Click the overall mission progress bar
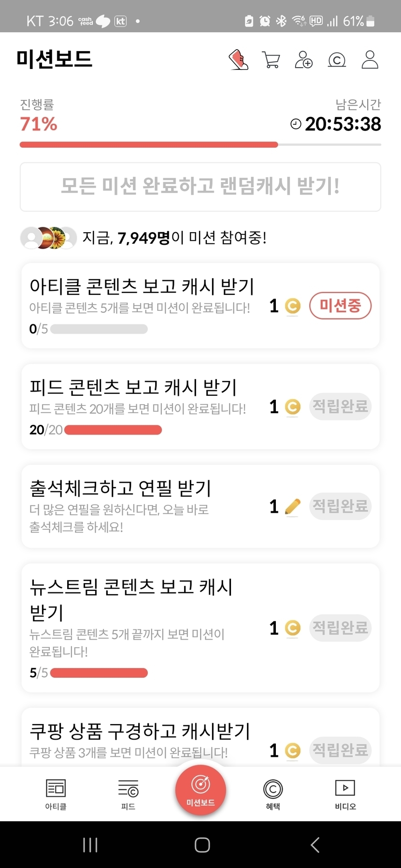This screenshot has height=868, width=401. 200,144
